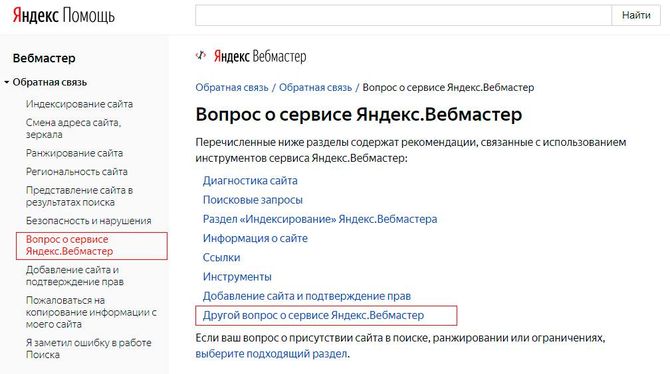Open the Поисковые запросы link
Screen dimensions: 670x374
pyautogui.click(x=253, y=200)
